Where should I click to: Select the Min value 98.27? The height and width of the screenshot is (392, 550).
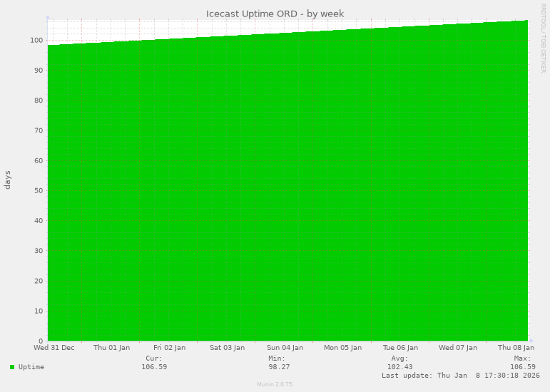[x=279, y=367]
